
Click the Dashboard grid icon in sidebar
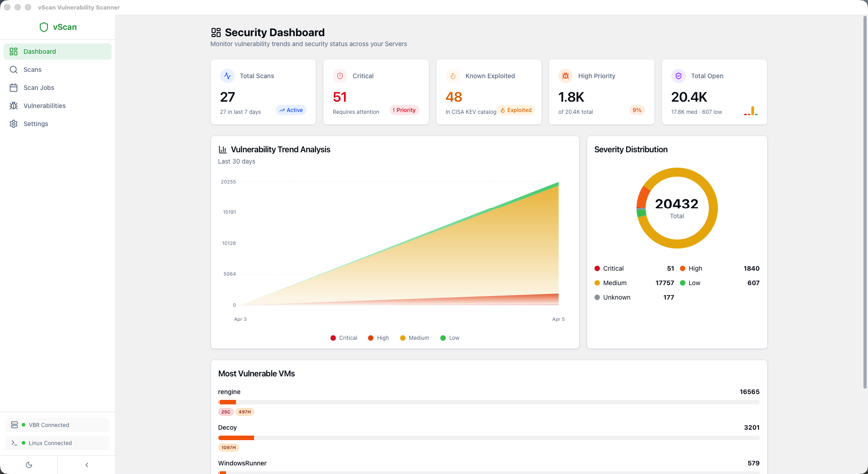pyautogui.click(x=14, y=52)
